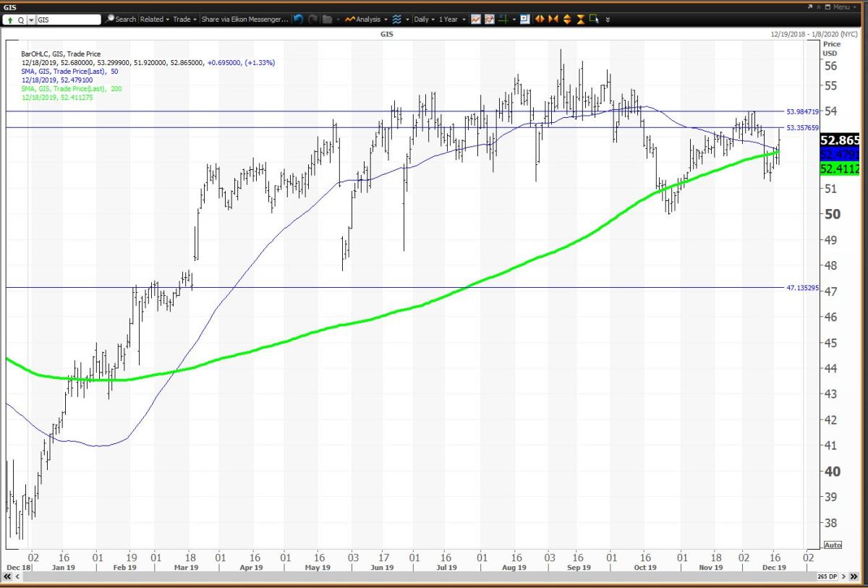The image size is (868, 588).
Task: Click the expand vertically orange arrows icon
Action: click(x=567, y=20)
